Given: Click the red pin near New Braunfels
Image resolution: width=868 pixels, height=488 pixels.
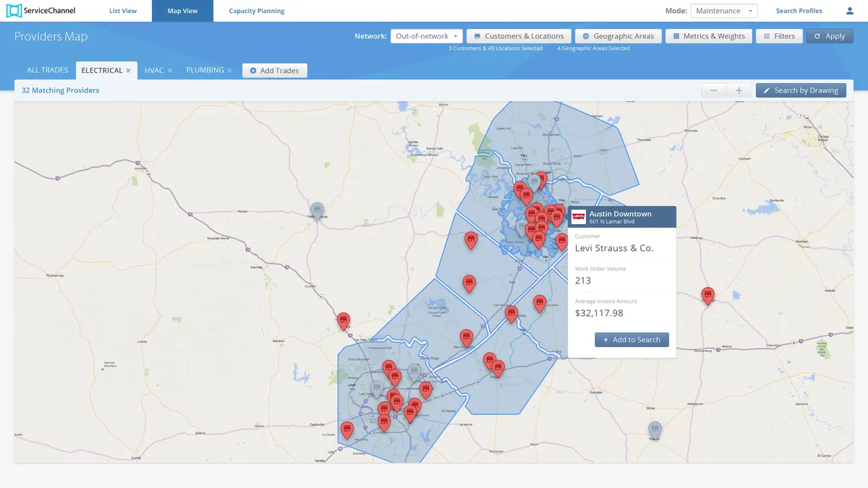Looking at the screenshot, I should pyautogui.click(x=467, y=338).
